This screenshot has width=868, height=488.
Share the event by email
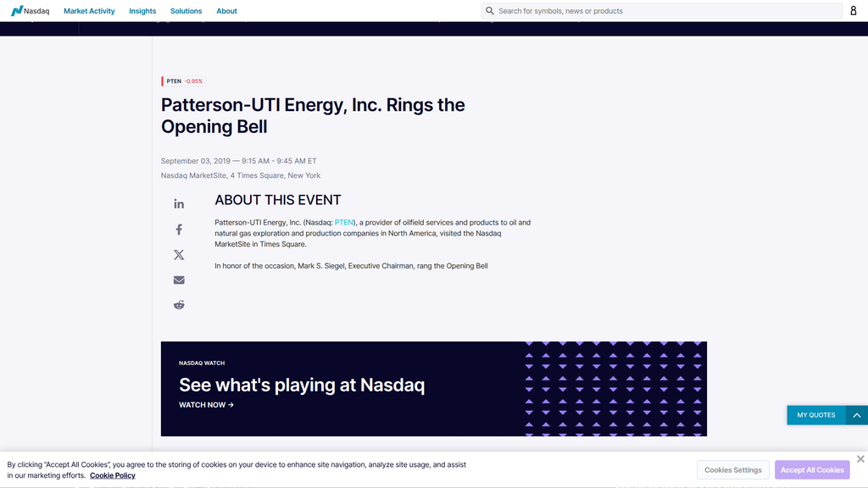coord(179,280)
